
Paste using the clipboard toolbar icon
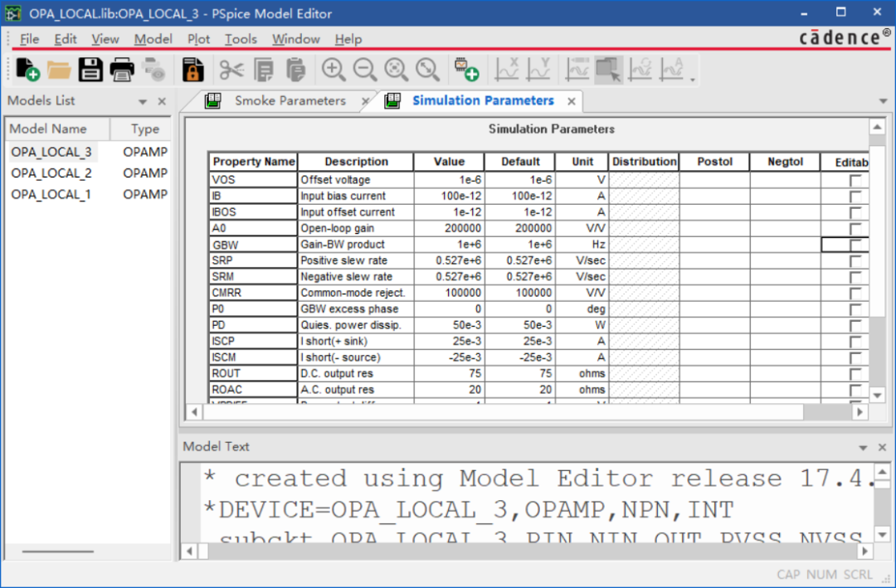[295, 70]
